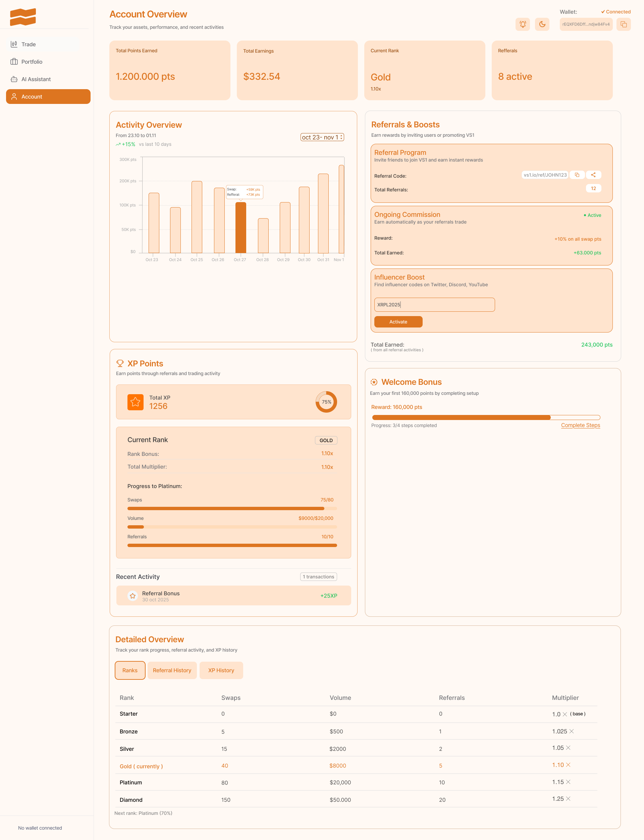The width and height of the screenshot is (644, 840).
Task: Click the notification bell icon
Action: coord(523,24)
